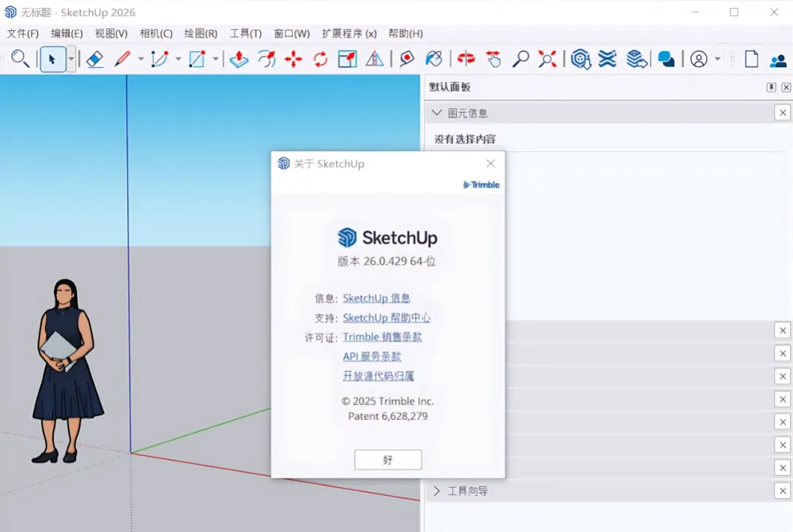
Task: Select the Move tool
Action: click(293, 59)
